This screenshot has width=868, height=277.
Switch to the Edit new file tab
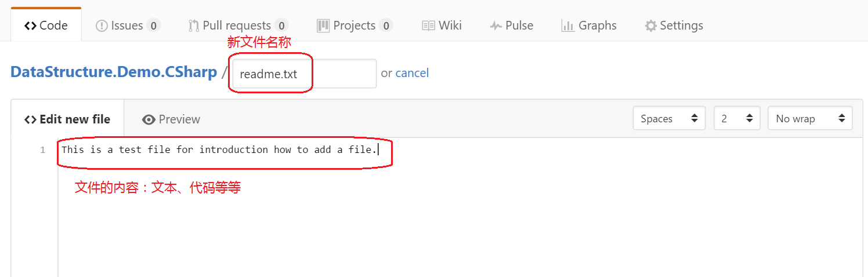pyautogui.click(x=67, y=119)
